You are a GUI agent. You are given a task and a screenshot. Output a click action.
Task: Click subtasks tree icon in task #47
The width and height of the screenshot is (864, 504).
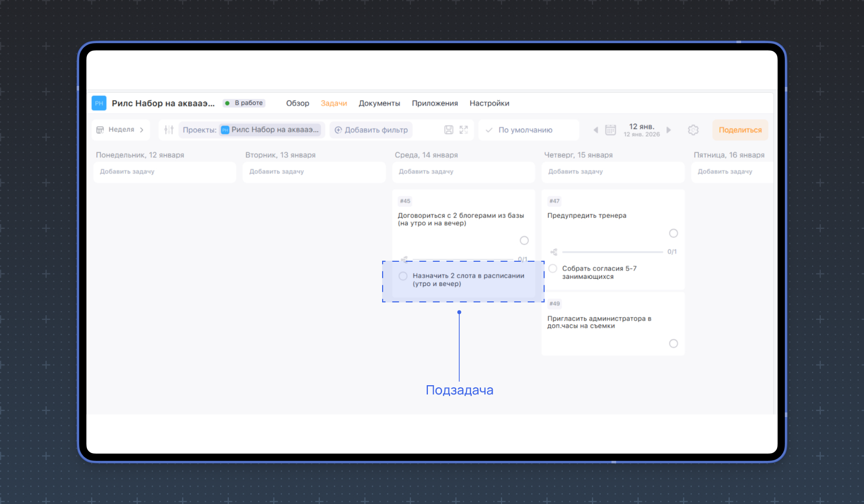coord(554,252)
